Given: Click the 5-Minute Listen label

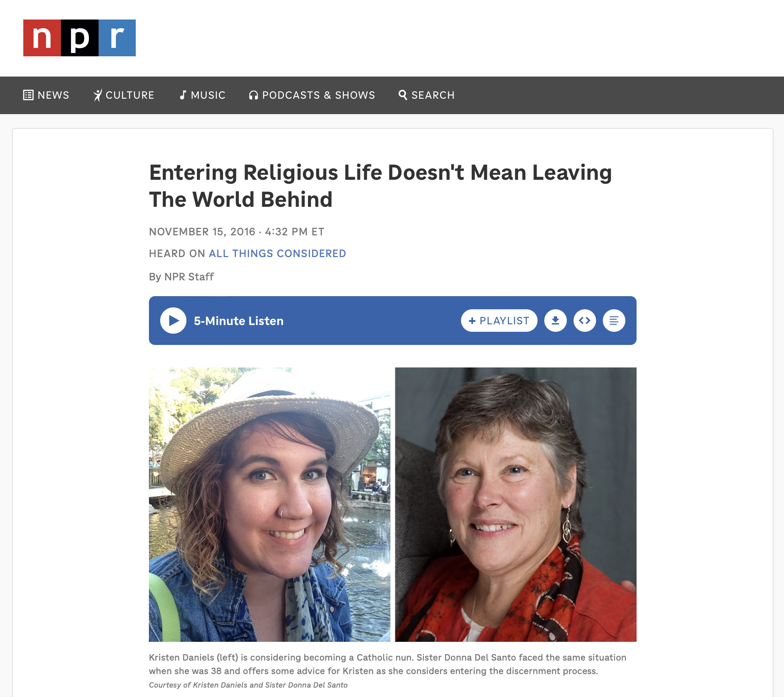Looking at the screenshot, I should (x=239, y=321).
